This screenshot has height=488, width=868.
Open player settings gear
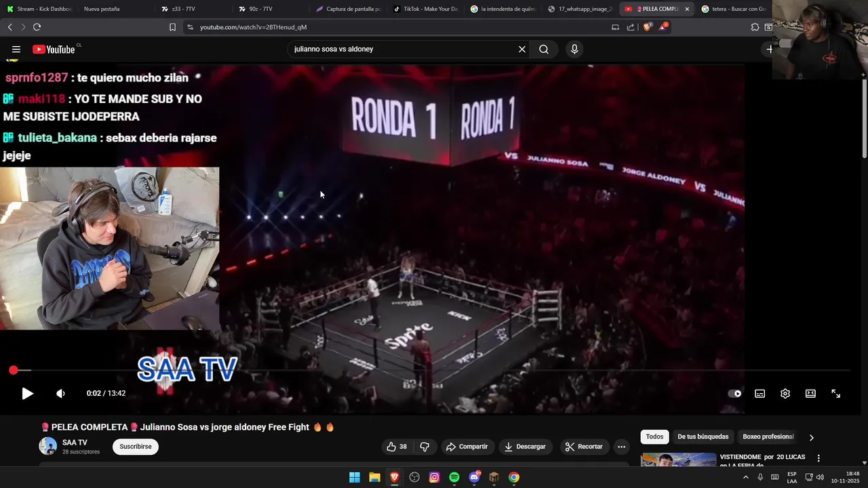[x=785, y=393]
